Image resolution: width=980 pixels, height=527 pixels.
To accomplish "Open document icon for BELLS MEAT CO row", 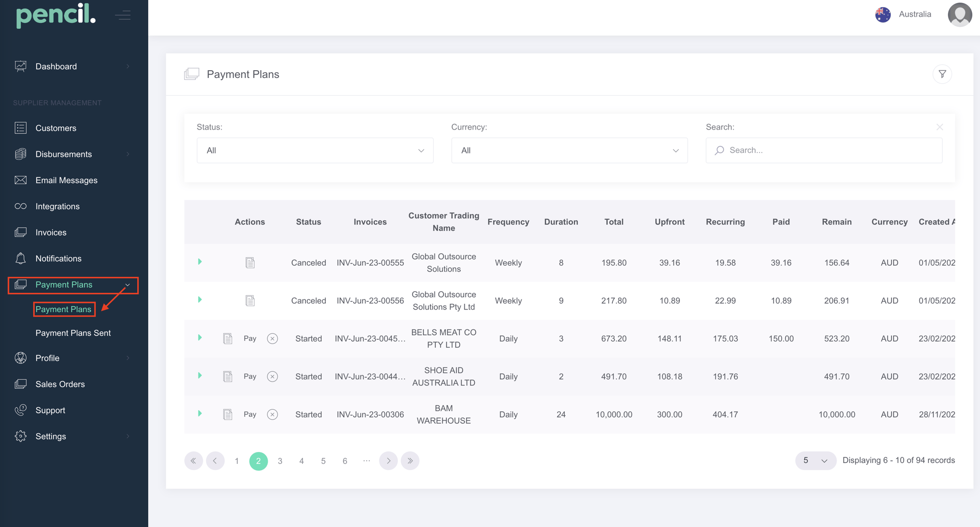I will tap(227, 339).
